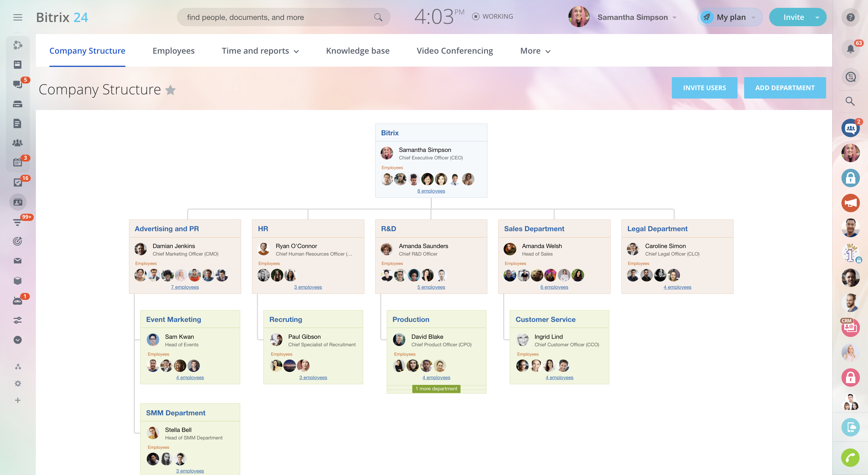Open the right-side magnifier search icon

[850, 101]
